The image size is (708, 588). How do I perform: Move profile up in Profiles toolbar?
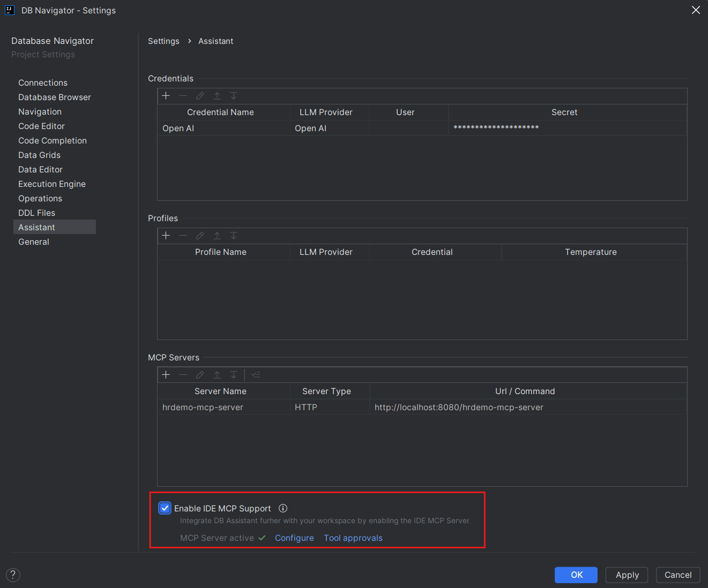tap(217, 236)
